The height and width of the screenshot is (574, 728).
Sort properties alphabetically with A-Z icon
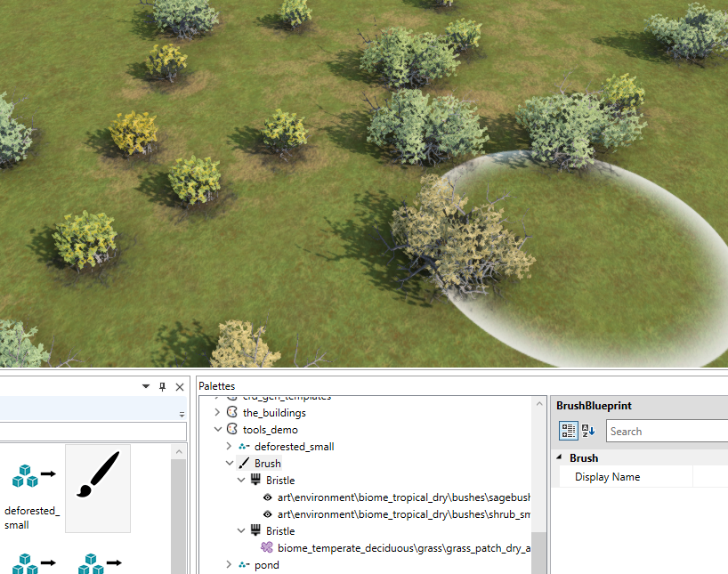click(x=588, y=431)
